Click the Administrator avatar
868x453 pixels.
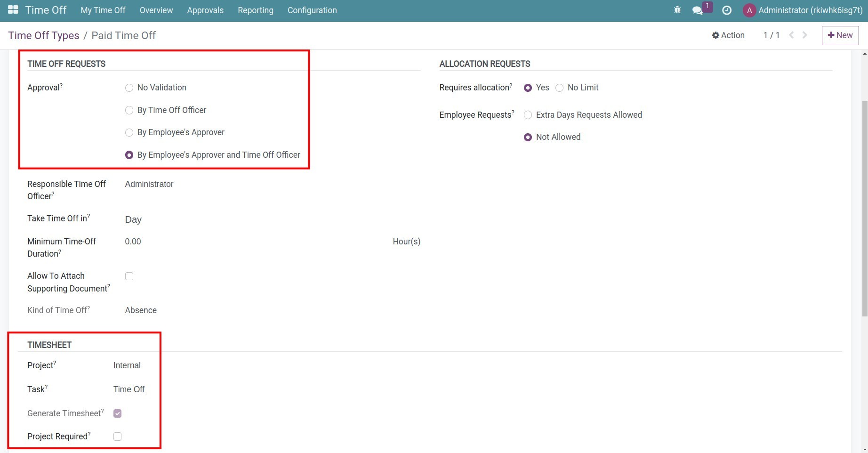pos(749,10)
